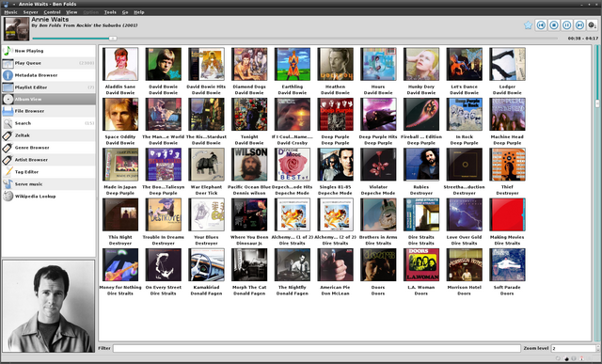The image size is (602, 364).
Task: Select Album View in the sidebar
Action: 48,99
